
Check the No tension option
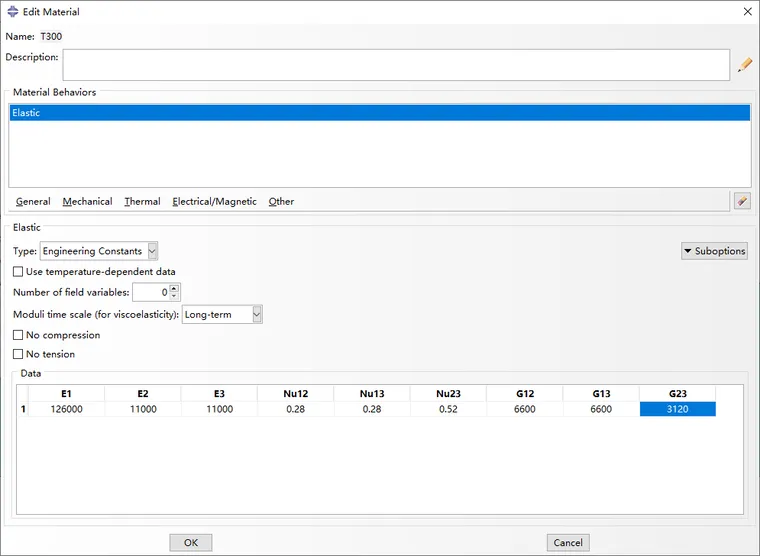point(18,354)
